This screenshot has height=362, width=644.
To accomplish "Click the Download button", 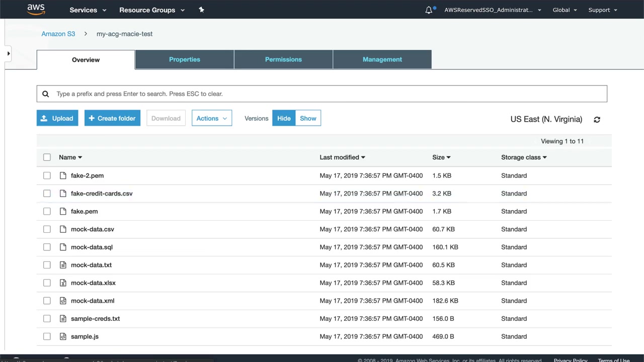I will (x=166, y=119).
